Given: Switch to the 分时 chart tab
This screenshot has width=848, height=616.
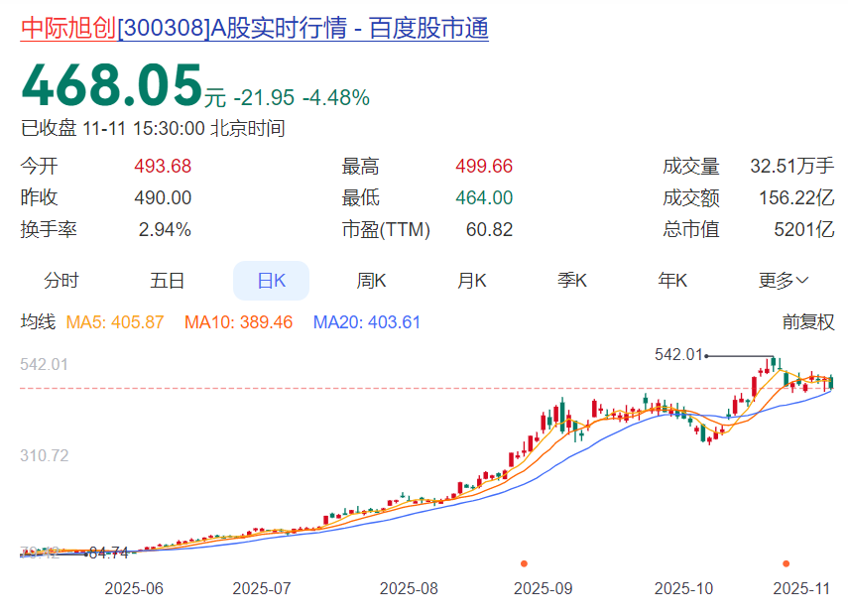Looking at the screenshot, I should click(x=61, y=281).
